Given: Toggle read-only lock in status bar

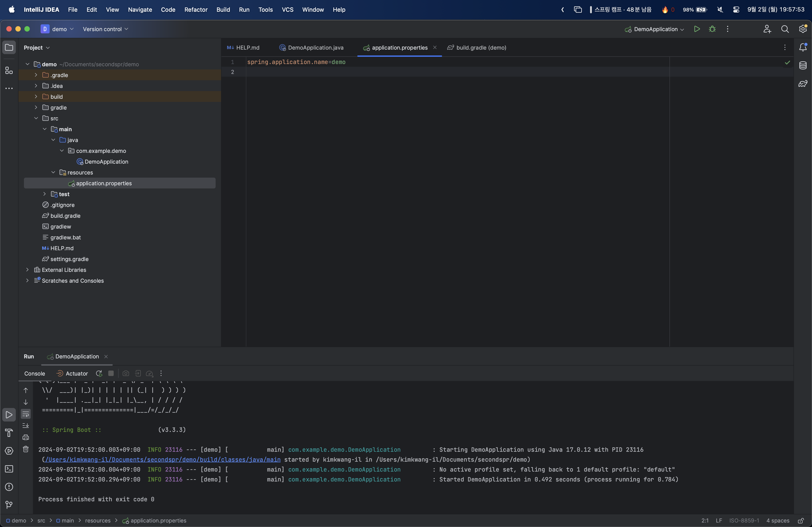Looking at the screenshot, I should click(800, 520).
